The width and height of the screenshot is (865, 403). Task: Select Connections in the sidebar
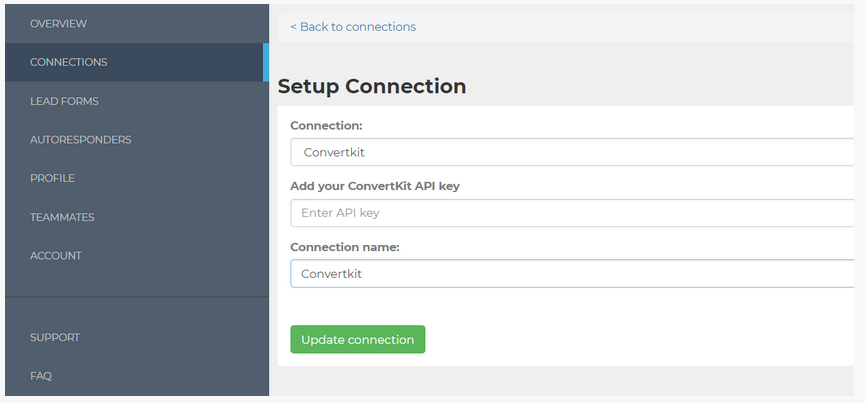click(68, 62)
